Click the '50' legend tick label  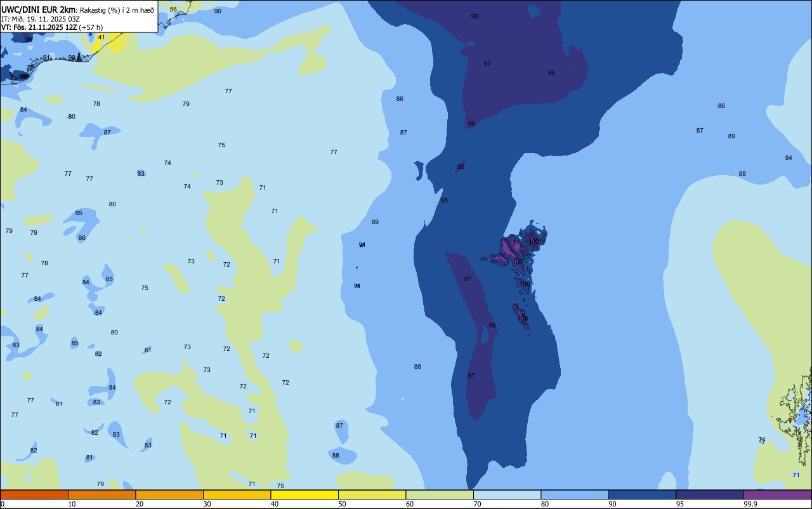pos(342,504)
